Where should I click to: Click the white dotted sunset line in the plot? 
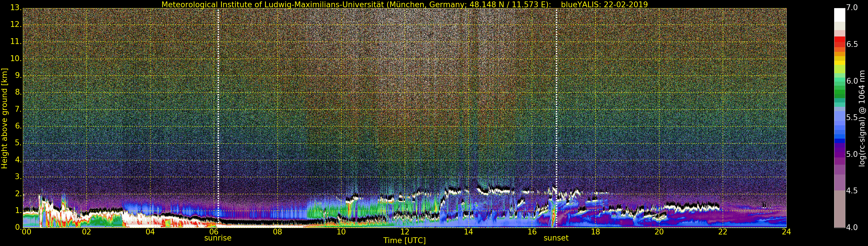pyautogui.click(x=556, y=118)
